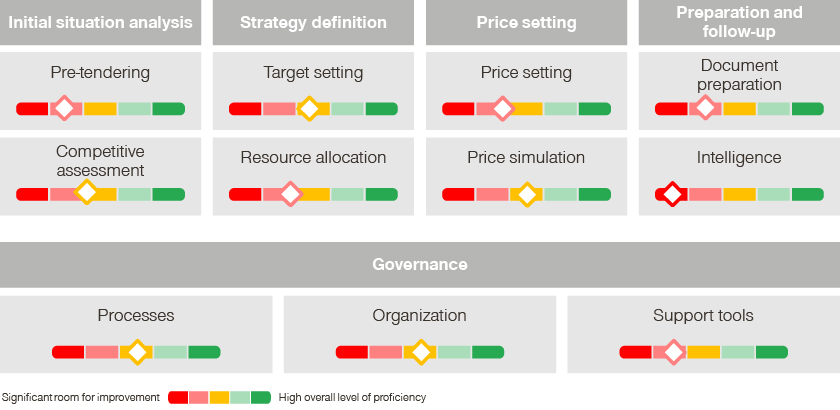Click the Processes diamond marker
840x410 pixels.
[x=138, y=352]
